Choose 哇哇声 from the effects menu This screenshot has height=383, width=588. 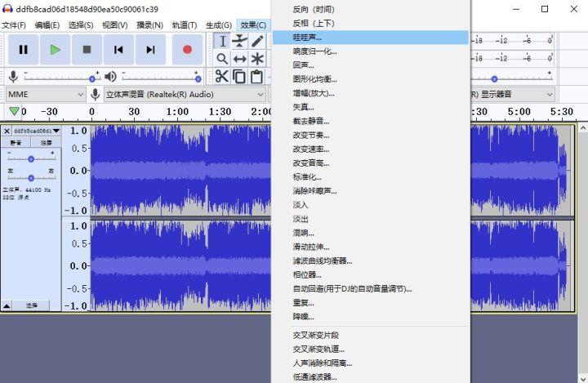[x=308, y=38]
